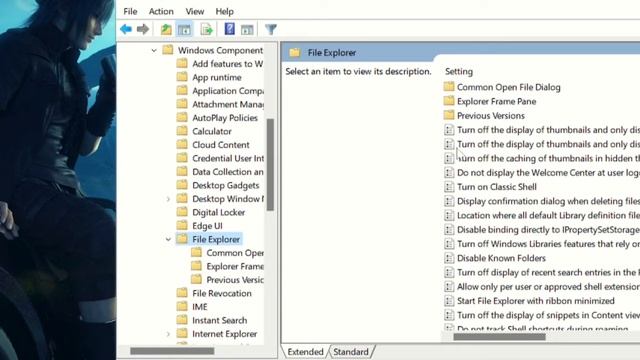Select Turn off the caching of thumbnails setting
The width and height of the screenshot is (640, 360).
(x=542, y=158)
